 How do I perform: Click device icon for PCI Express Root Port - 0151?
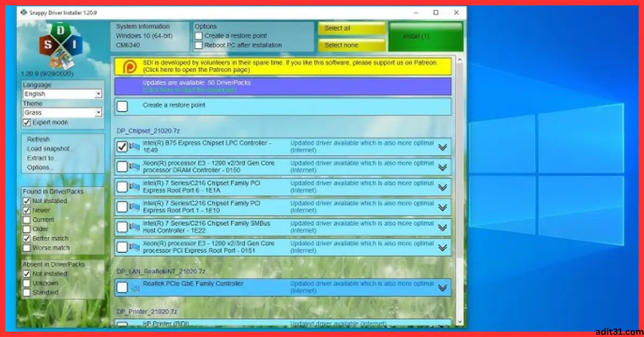coord(135,247)
